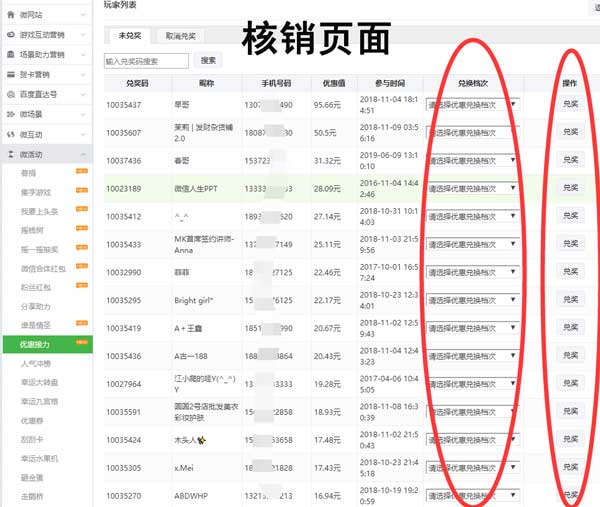Screen dimensions: 600x507
Task: Switch to the 未兑奖 tab
Action: click(x=130, y=36)
